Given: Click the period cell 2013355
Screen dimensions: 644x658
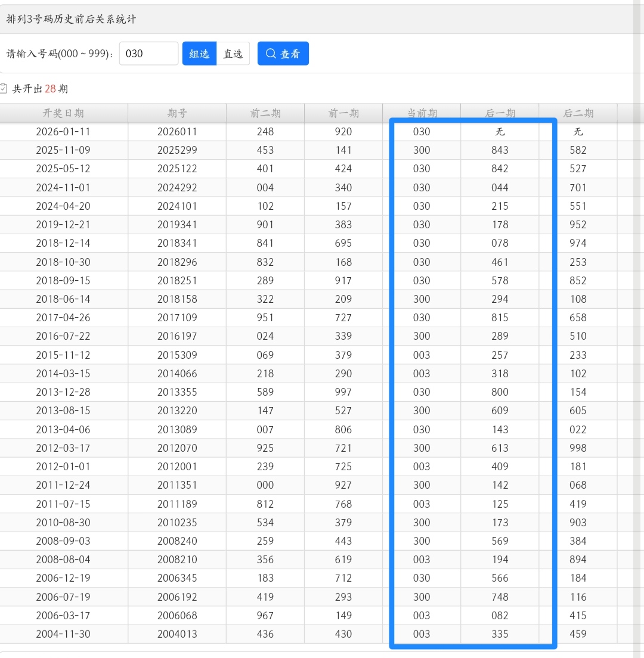Looking at the screenshot, I should point(177,392).
